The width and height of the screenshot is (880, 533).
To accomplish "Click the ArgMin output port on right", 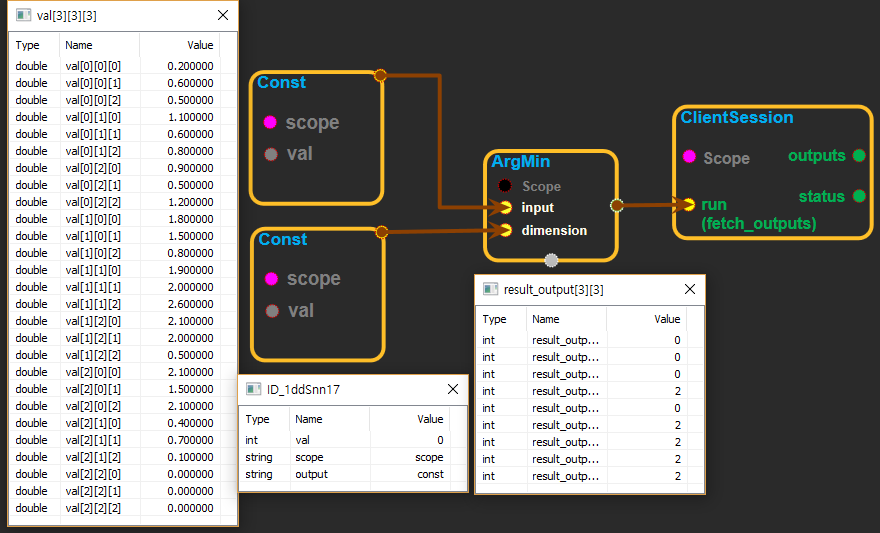I will pos(616,206).
